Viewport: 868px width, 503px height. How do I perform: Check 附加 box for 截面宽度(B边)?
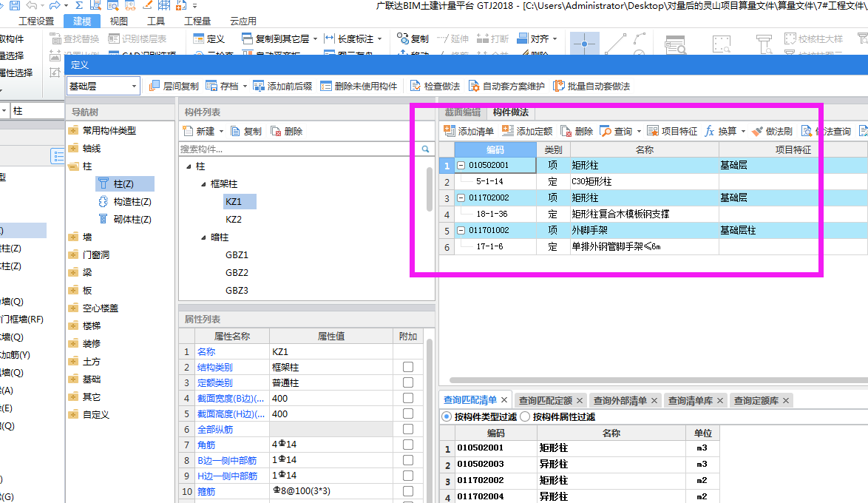408,398
